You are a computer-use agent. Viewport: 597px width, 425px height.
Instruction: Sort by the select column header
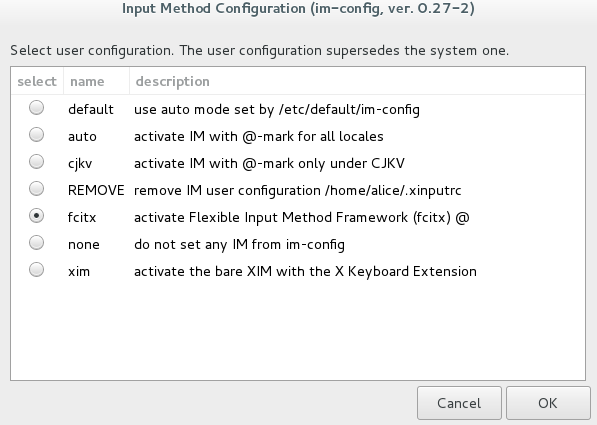(x=37, y=81)
